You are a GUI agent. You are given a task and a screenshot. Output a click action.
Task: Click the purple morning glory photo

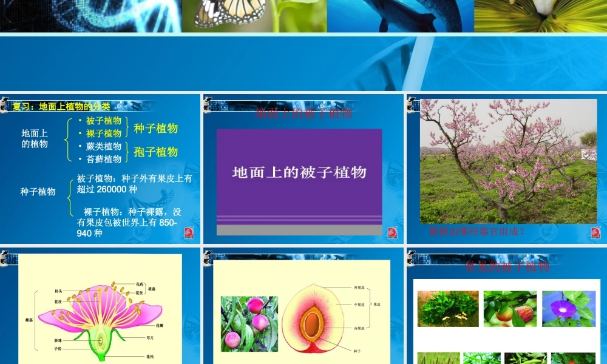point(569,309)
